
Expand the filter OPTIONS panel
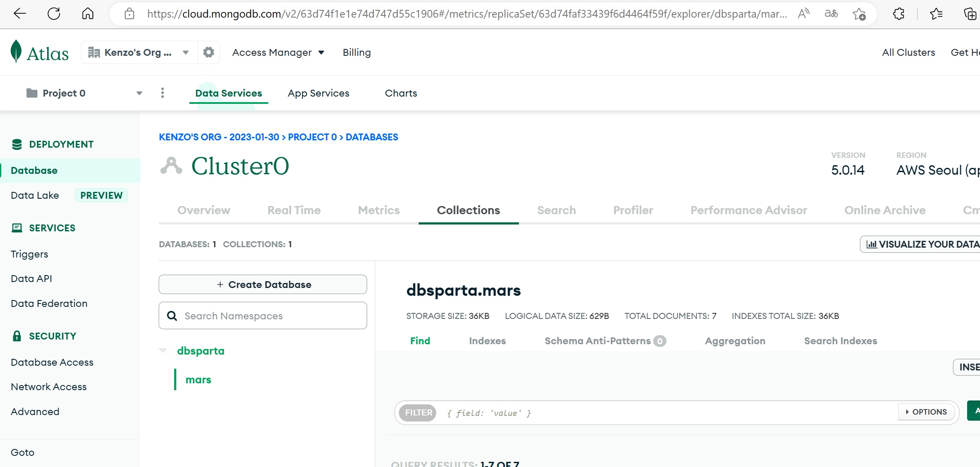pos(926,412)
